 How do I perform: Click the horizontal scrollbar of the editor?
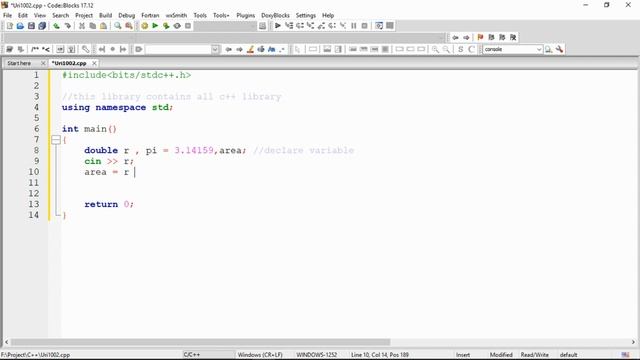click(x=200, y=342)
